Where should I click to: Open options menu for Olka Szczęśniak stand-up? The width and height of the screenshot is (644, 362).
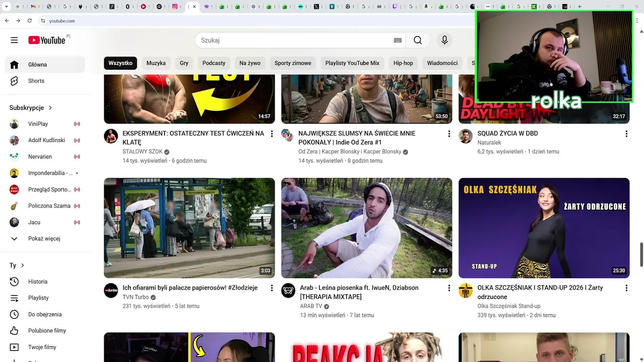[x=626, y=288]
